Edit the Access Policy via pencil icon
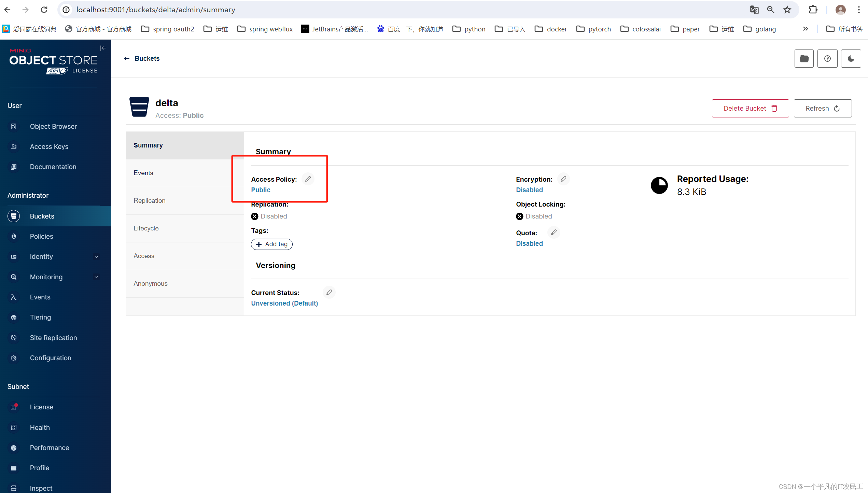Screen dimensions: 868x493 308,179
